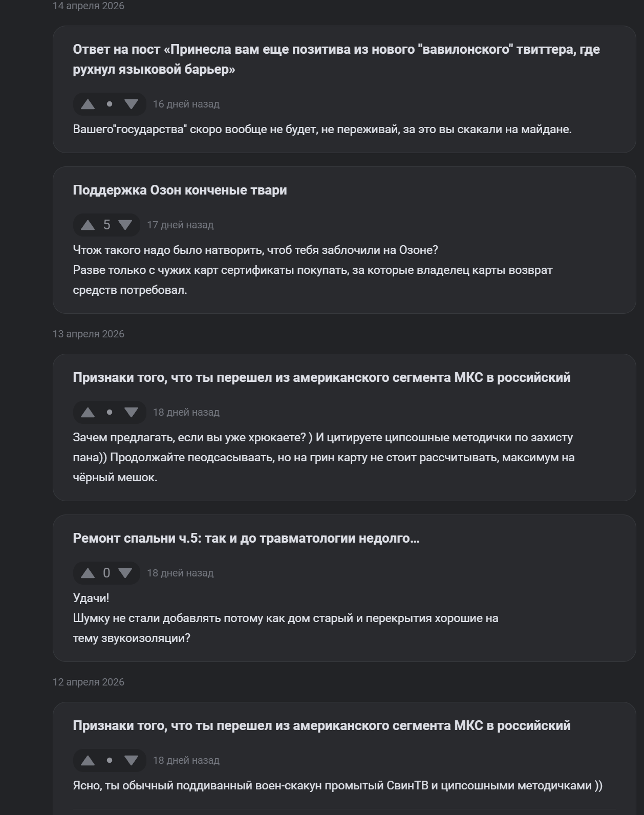Downvote the Удачи! bedroom repair comment
Image resolution: width=644 pixels, height=815 pixels.
tap(125, 573)
